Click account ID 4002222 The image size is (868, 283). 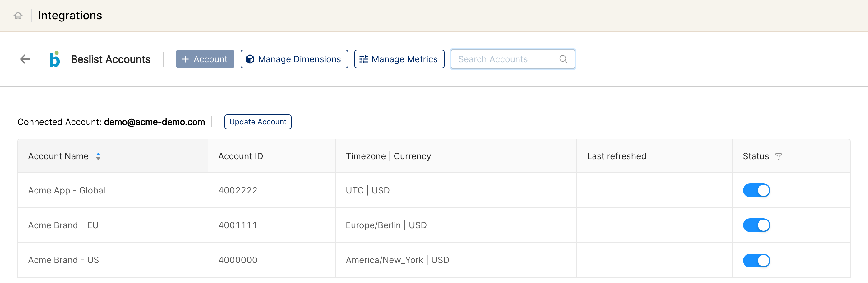[x=238, y=190]
